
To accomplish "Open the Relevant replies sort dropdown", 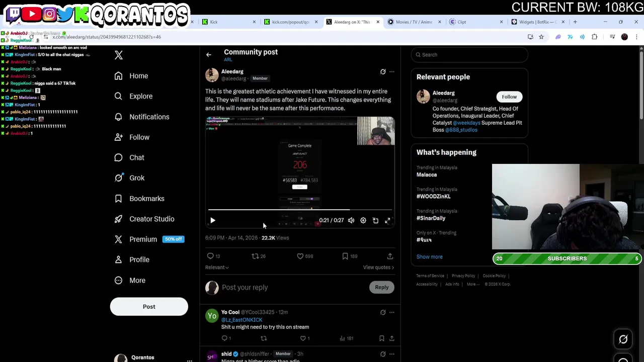I will pos(217,267).
